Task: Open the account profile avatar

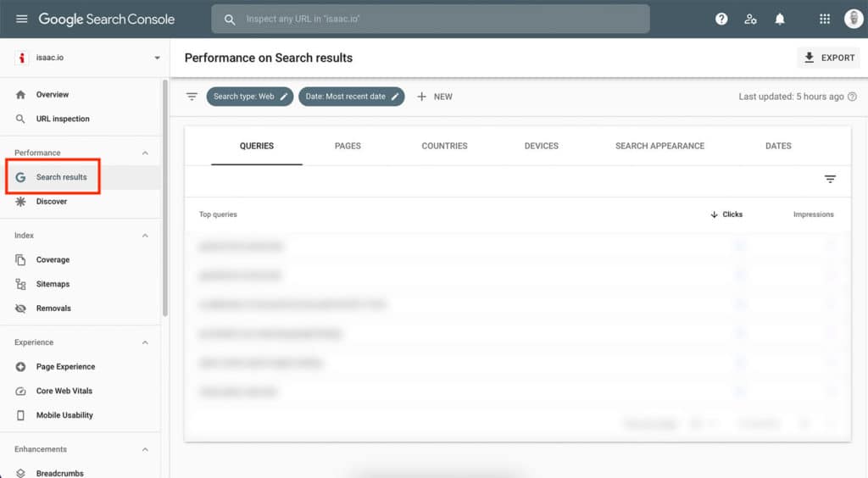Action: click(x=854, y=19)
